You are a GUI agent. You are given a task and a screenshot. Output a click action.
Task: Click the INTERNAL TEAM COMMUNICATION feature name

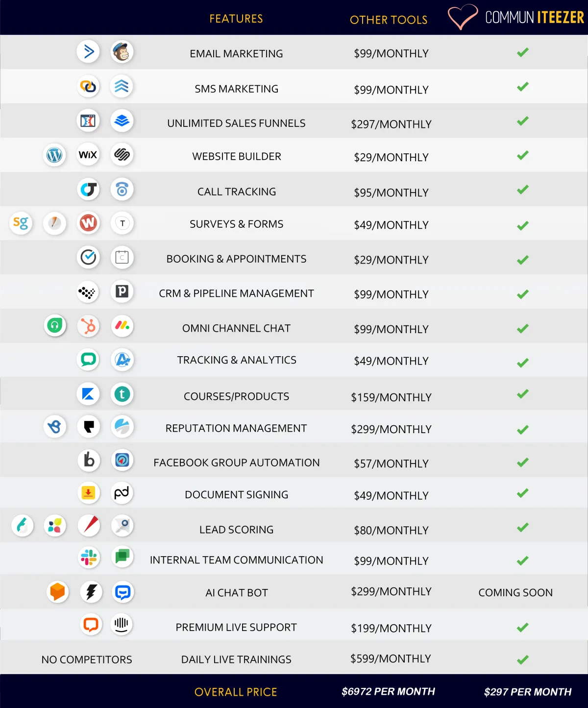click(237, 560)
